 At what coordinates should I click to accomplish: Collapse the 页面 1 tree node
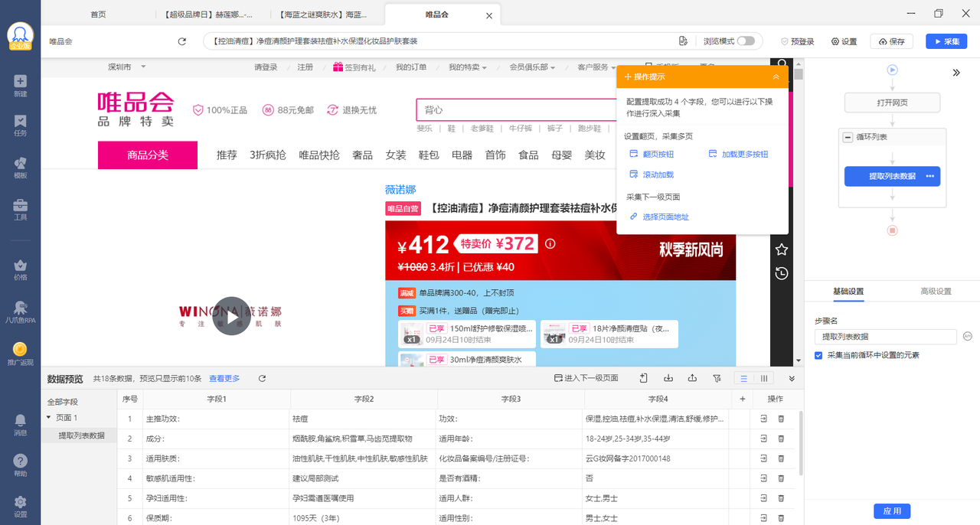pos(49,418)
